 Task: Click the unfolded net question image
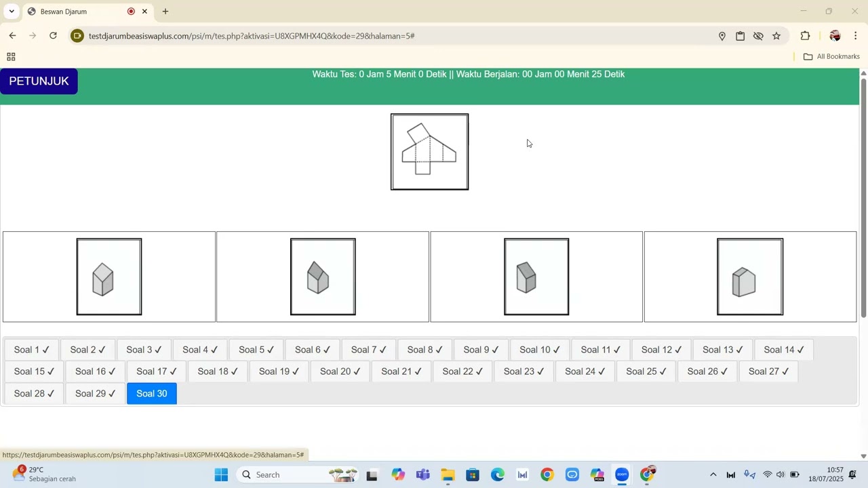(430, 152)
